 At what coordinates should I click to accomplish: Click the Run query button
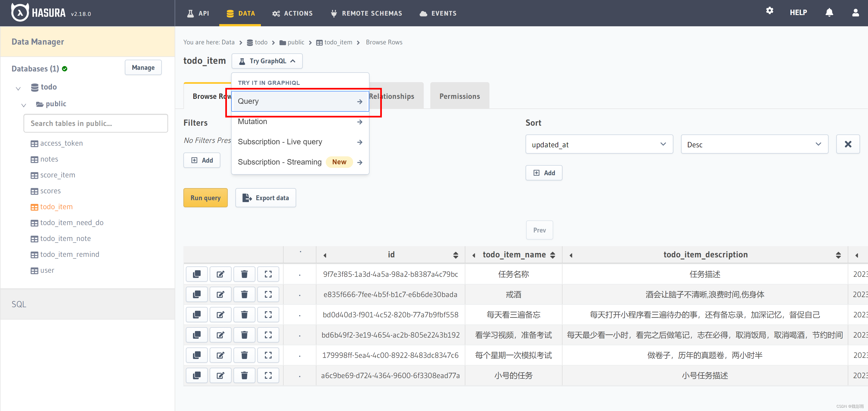click(x=205, y=198)
